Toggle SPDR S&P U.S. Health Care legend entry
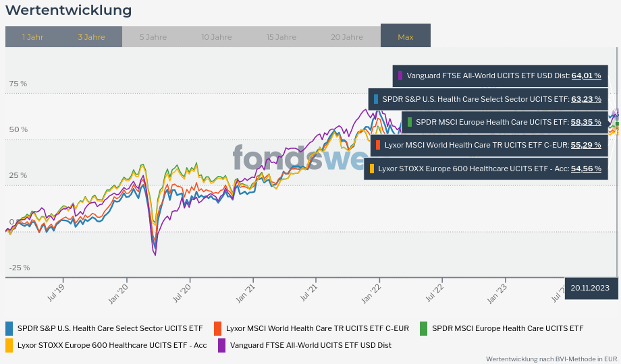Viewport: 621px width, 364px height. pos(109,328)
